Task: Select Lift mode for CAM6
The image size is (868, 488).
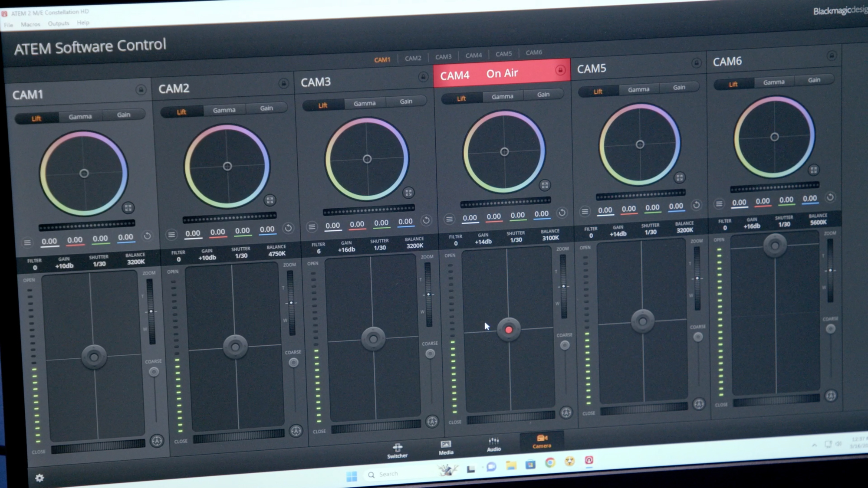Action: click(x=733, y=84)
